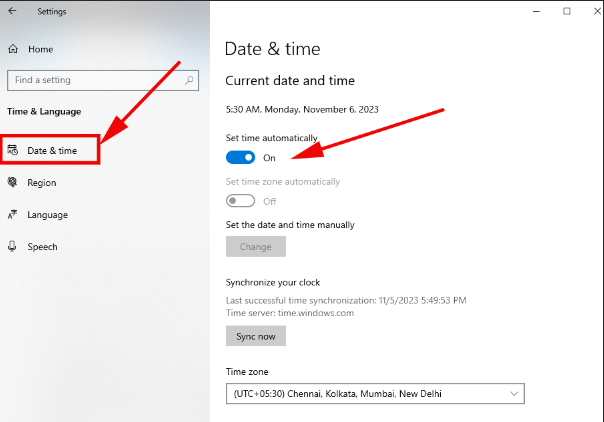The height and width of the screenshot is (422, 604).
Task: Click the Set the date and time manually label
Action: point(290,225)
